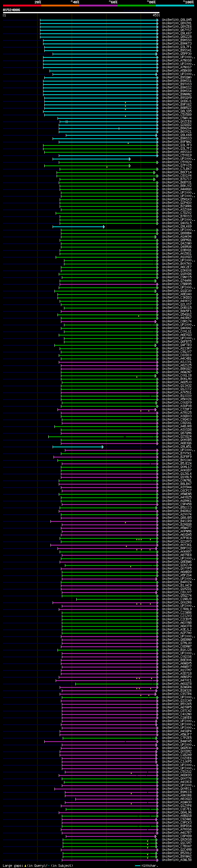Open hit UniRef100_Q8VZE6
The image size is (197, 868).
click(177, 26)
